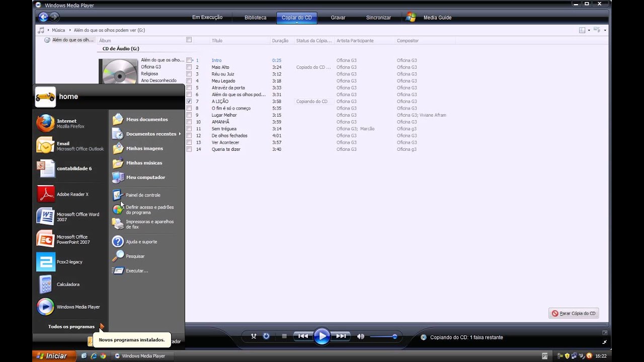The image size is (644, 362).
Task: Check the box for Réu ou Juiz
Action: click(x=189, y=74)
